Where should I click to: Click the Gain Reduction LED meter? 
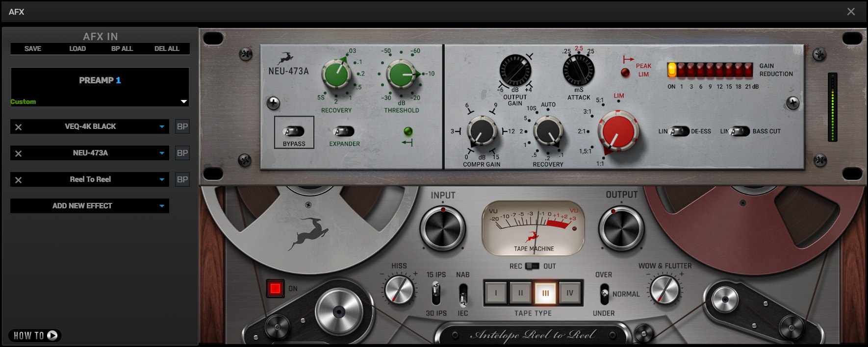pos(710,70)
